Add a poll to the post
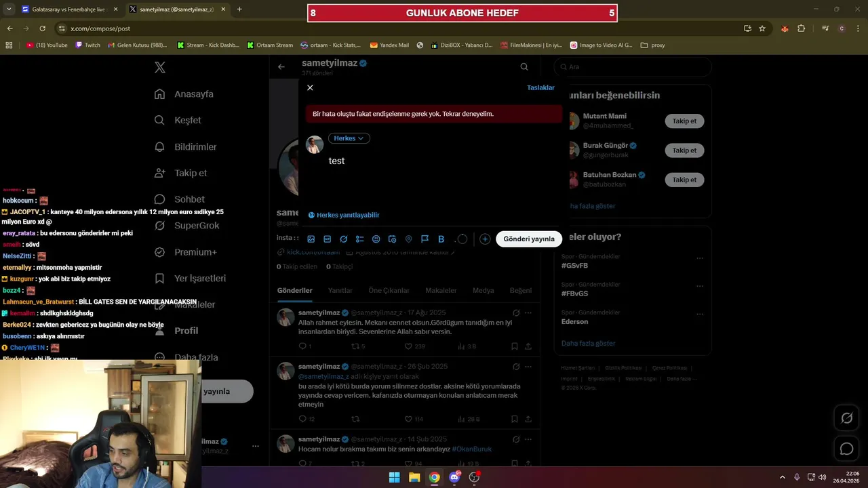868x488 pixels. pyautogui.click(x=360, y=239)
